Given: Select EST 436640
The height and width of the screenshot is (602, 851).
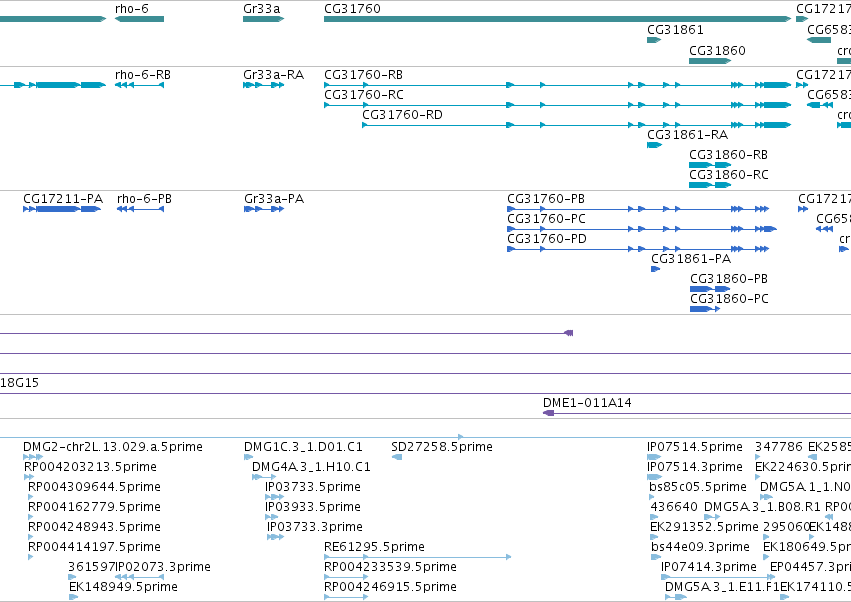Looking at the screenshot, I should [x=654, y=518].
